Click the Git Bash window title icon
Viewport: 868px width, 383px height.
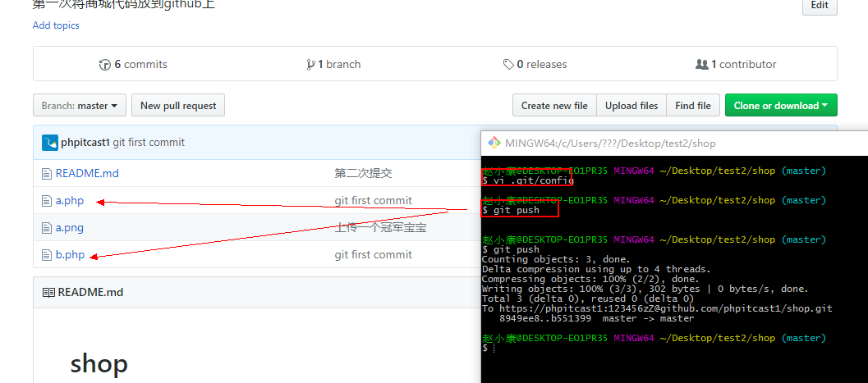tap(494, 143)
